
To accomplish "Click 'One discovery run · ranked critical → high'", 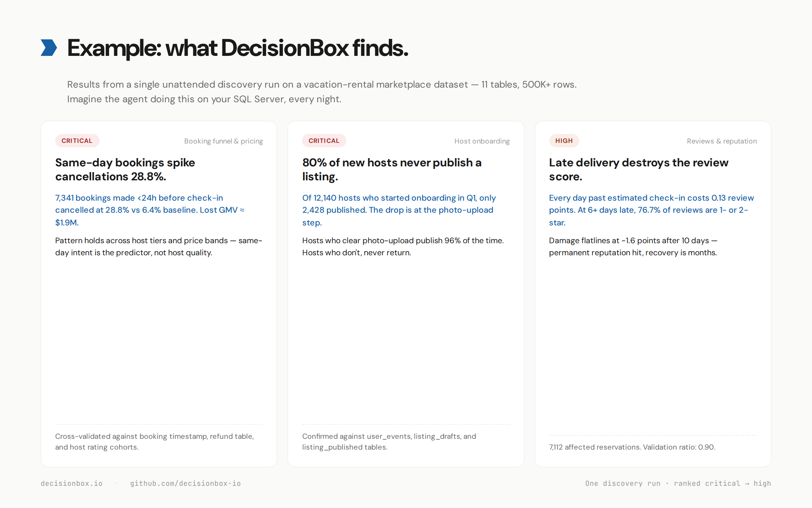I will click(678, 484).
